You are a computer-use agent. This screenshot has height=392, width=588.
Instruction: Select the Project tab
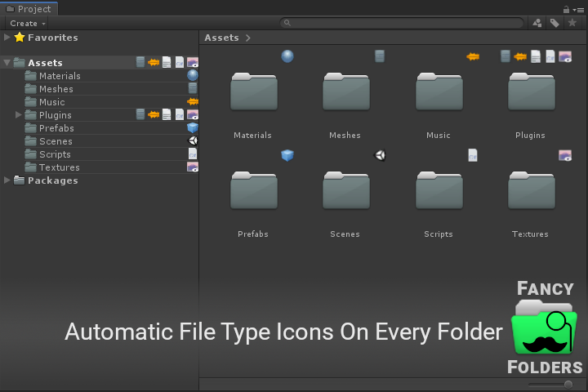(29, 9)
